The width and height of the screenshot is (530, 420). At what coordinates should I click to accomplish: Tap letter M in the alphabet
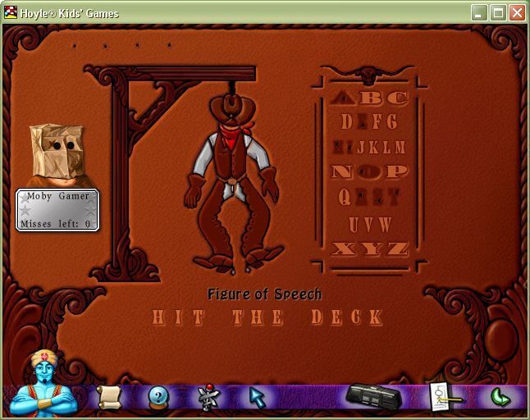(x=400, y=148)
